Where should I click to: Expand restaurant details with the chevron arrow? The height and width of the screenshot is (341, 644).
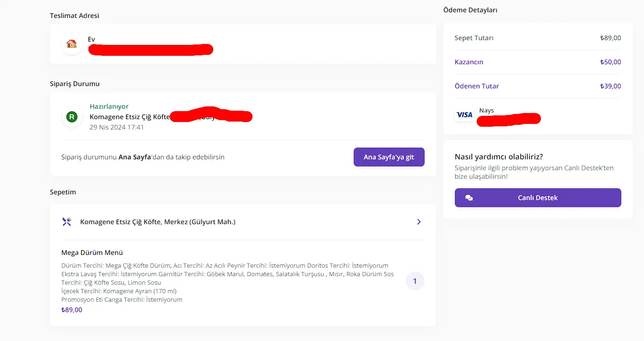418,222
